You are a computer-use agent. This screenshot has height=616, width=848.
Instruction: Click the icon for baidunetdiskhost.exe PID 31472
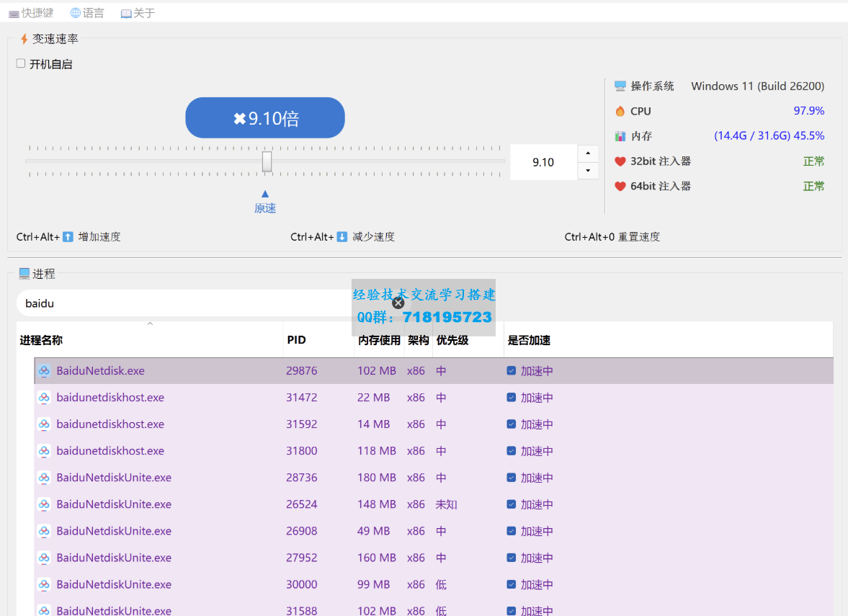(x=44, y=398)
